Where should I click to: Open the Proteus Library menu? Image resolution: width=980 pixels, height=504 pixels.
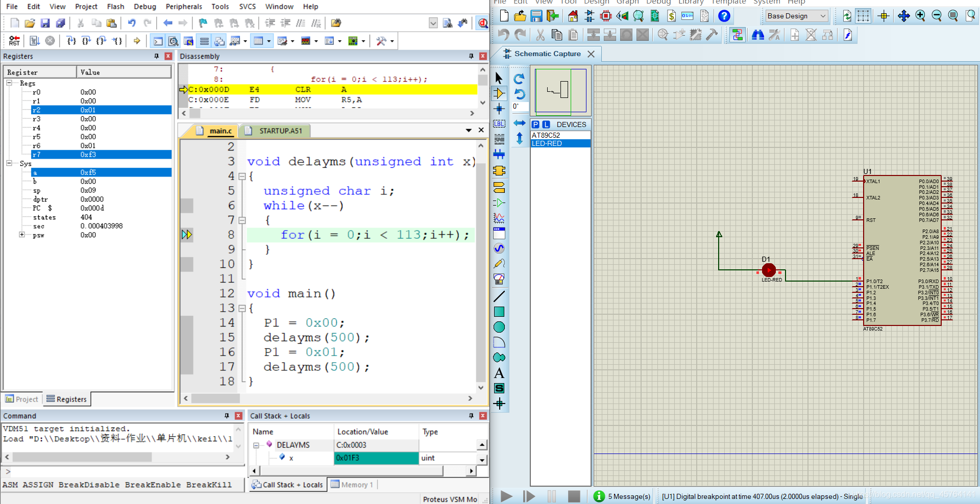[x=691, y=2]
